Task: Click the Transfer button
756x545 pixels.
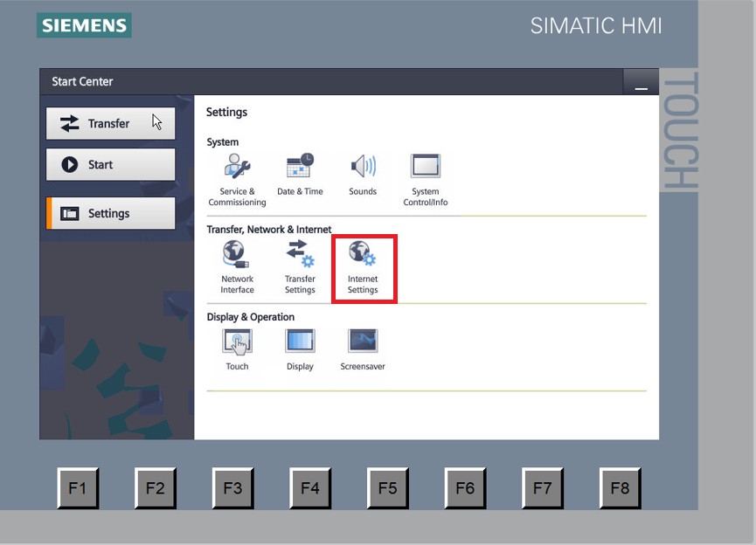Action: [x=110, y=123]
